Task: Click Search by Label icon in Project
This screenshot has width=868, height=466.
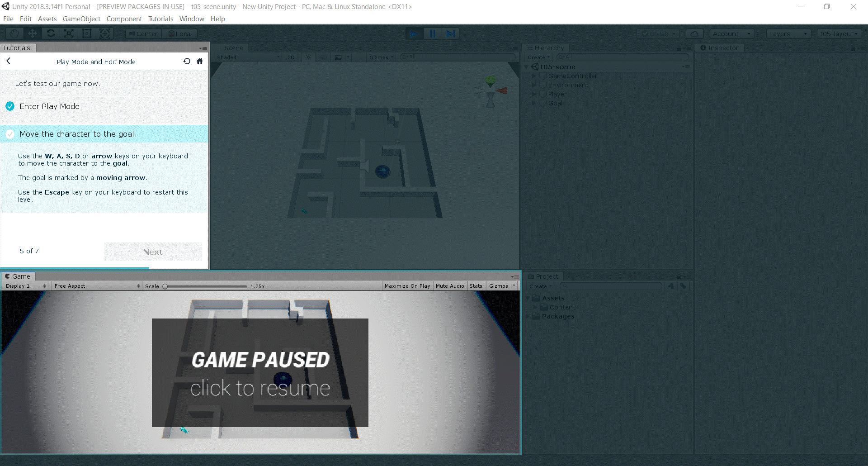Action: (683, 286)
